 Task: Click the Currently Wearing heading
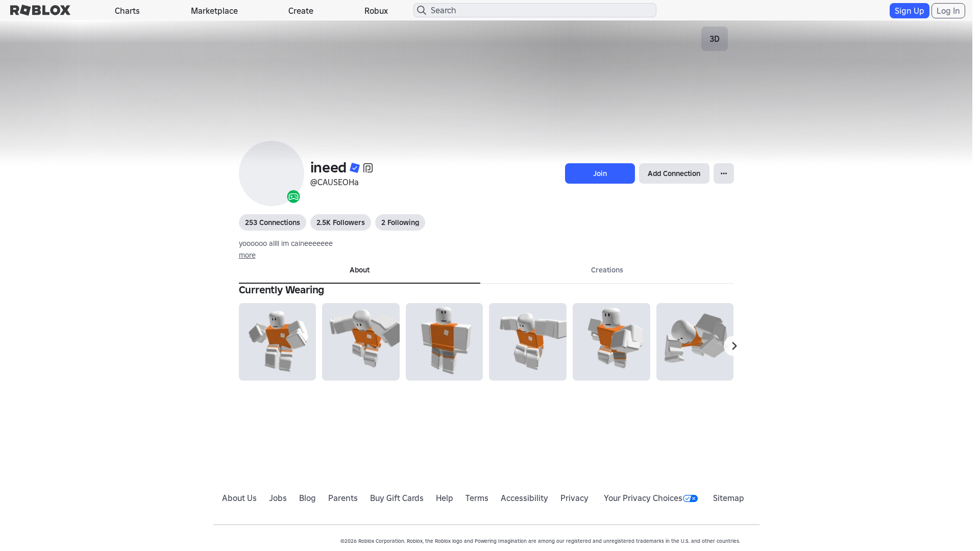click(x=281, y=290)
